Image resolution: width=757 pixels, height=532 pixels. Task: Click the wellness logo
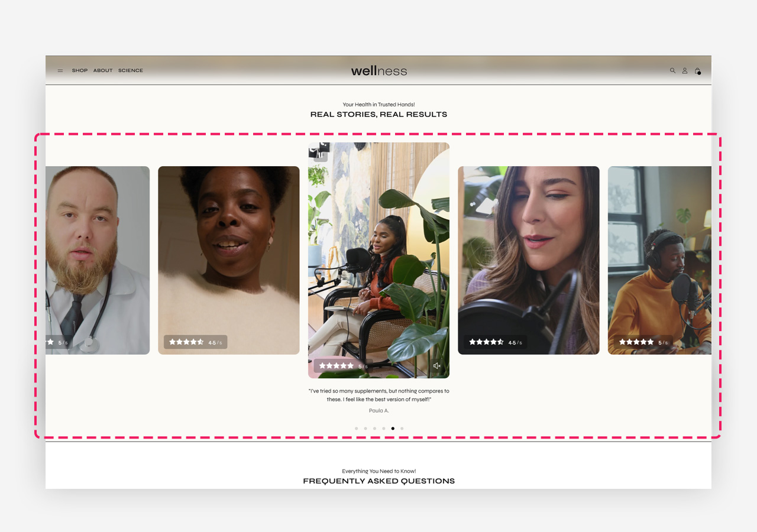coord(378,71)
